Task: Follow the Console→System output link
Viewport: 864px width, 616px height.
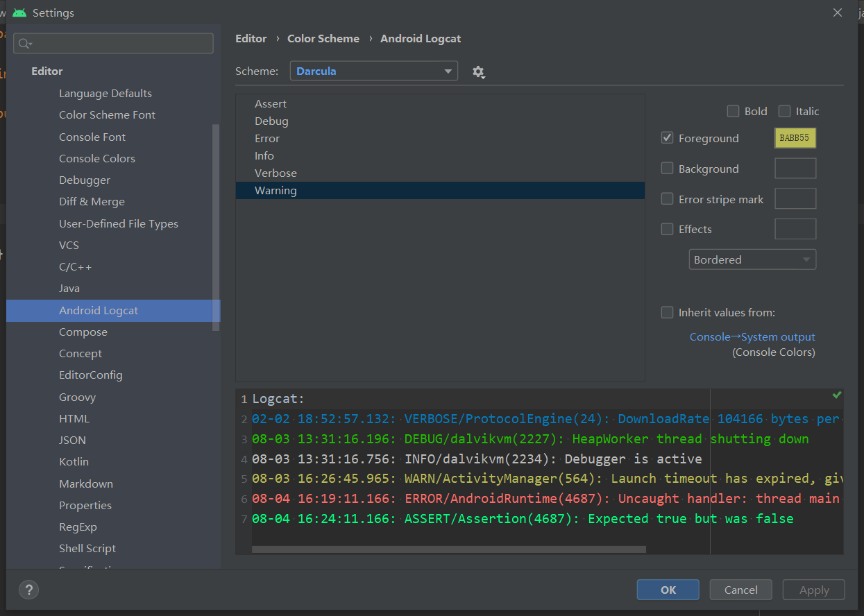Action: (752, 336)
